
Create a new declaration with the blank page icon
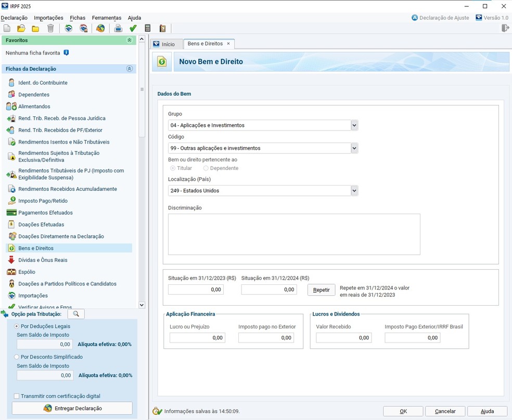point(7,29)
